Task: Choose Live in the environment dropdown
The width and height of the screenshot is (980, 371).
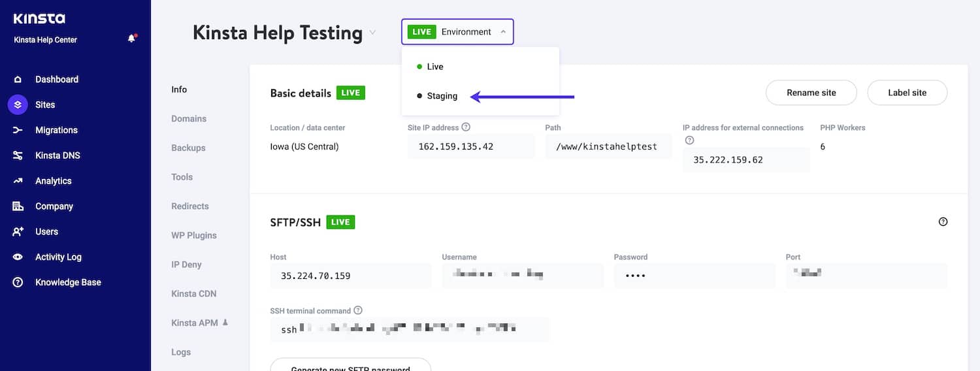Action: (434, 67)
